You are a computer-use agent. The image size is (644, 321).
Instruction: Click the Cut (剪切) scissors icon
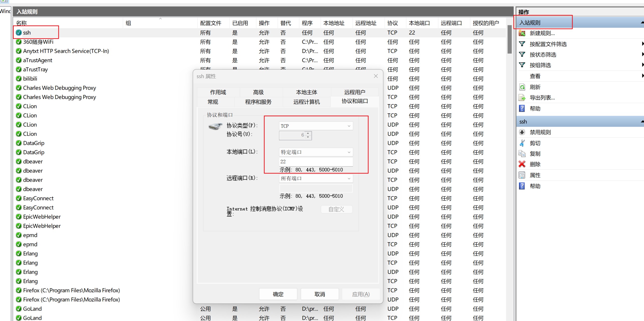(522, 143)
